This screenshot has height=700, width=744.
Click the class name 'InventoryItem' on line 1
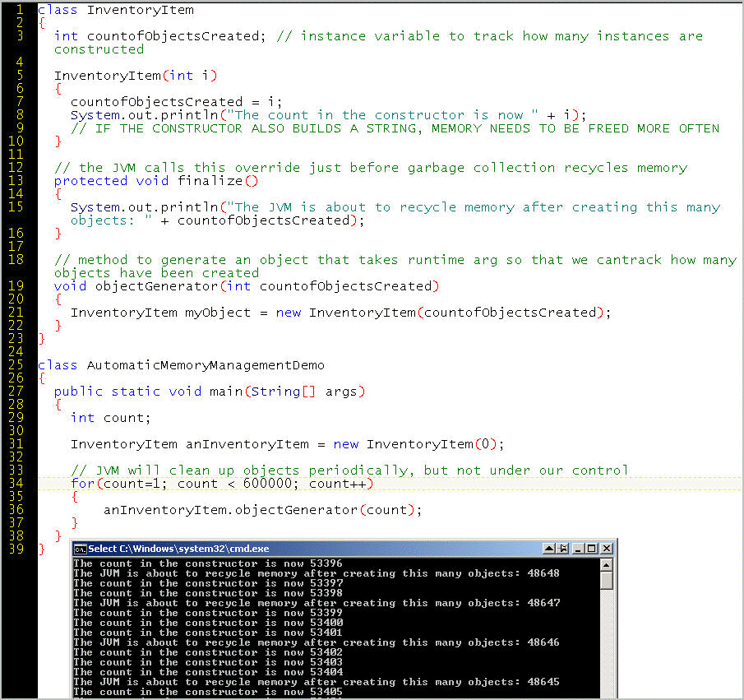click(x=140, y=10)
